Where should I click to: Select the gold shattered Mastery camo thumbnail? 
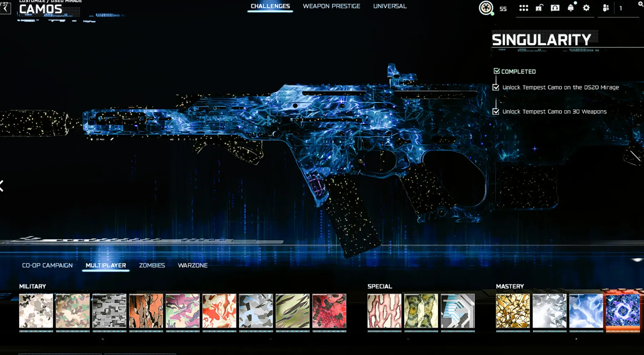pos(513,311)
